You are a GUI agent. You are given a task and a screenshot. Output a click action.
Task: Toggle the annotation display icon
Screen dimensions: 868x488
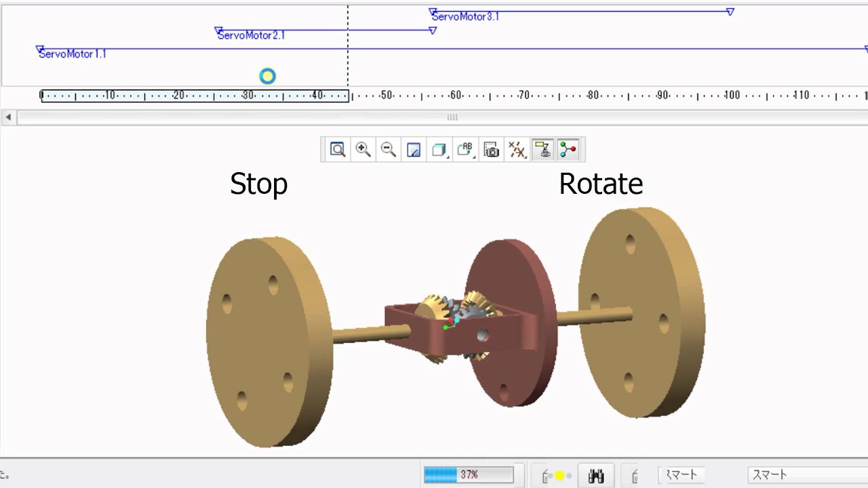(542, 150)
